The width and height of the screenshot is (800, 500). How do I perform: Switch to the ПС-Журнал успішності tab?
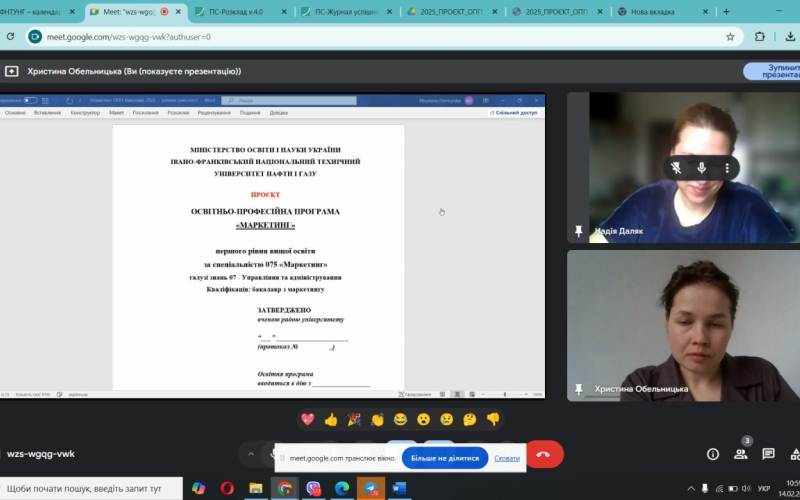(x=346, y=12)
